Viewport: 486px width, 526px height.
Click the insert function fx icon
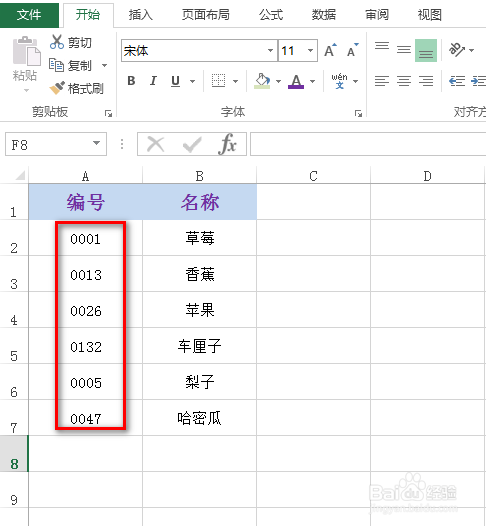coord(227,144)
